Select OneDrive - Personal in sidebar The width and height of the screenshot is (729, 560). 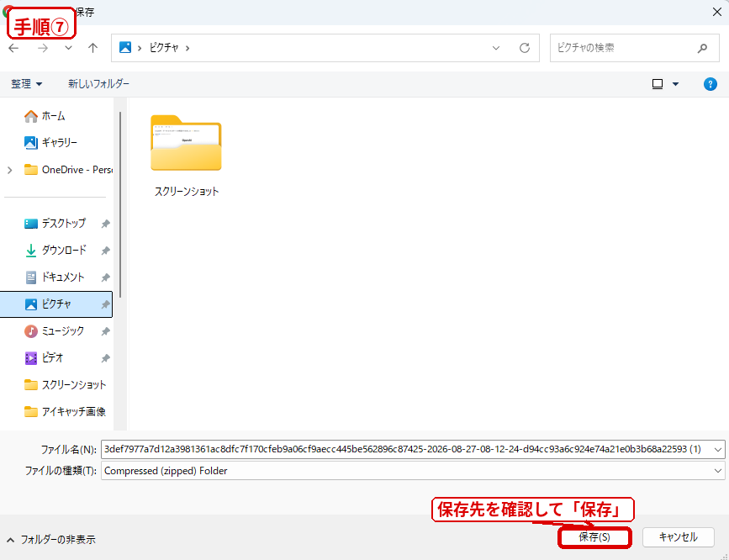pos(68,170)
